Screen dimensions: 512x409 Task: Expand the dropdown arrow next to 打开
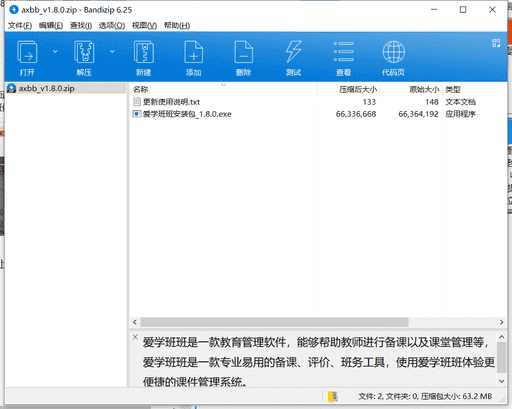click(x=55, y=52)
